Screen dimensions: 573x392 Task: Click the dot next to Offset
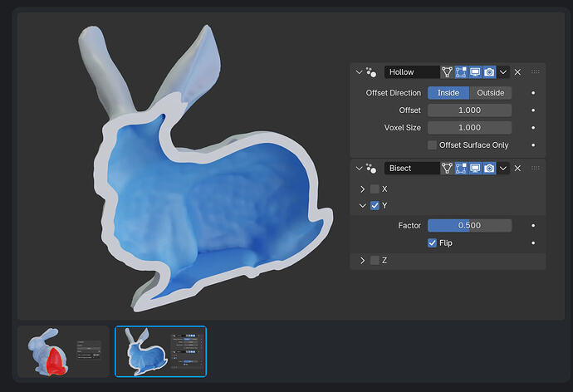[x=533, y=110]
